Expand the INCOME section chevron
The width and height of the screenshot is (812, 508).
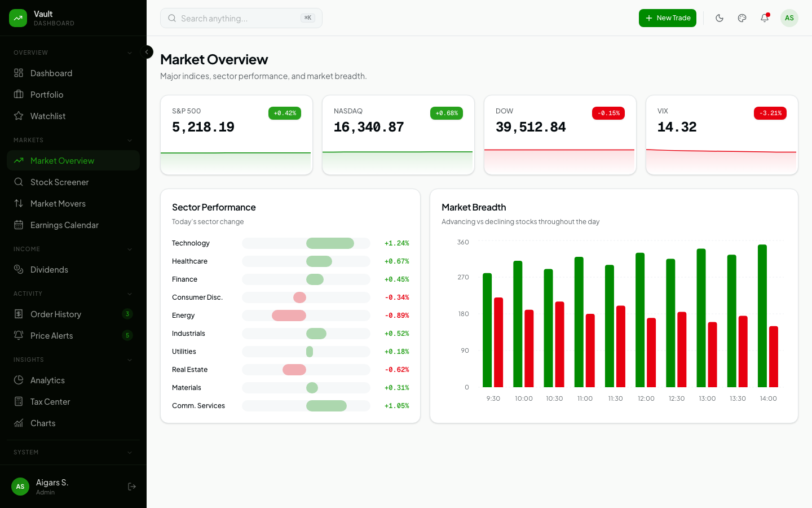click(130, 249)
